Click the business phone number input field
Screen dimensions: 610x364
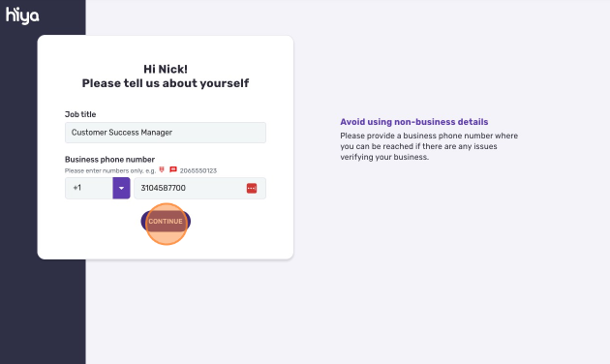click(200, 188)
